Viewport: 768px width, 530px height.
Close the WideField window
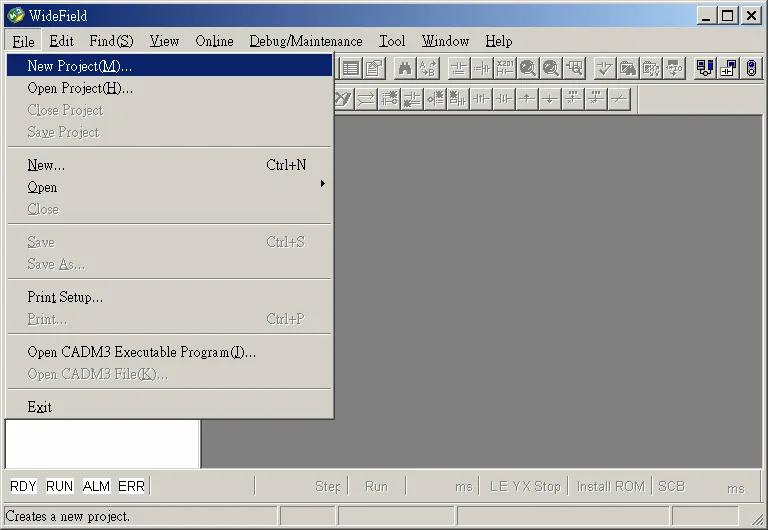[x=751, y=16]
